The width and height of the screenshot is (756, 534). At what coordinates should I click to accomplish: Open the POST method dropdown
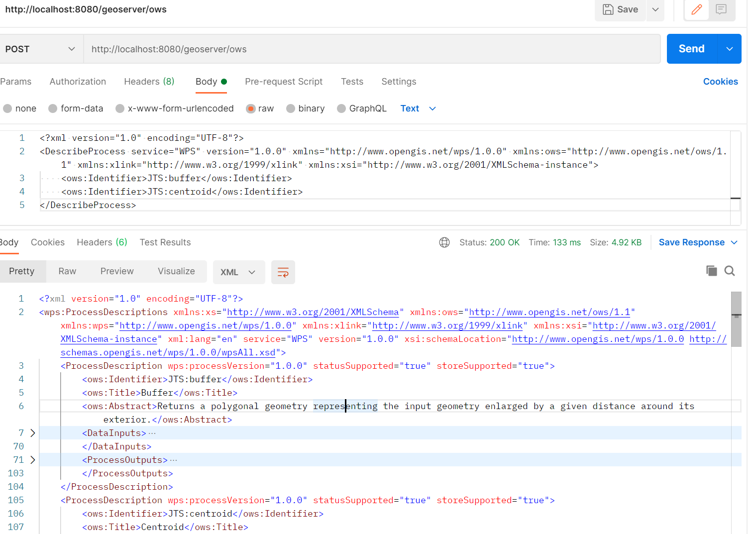coord(41,49)
